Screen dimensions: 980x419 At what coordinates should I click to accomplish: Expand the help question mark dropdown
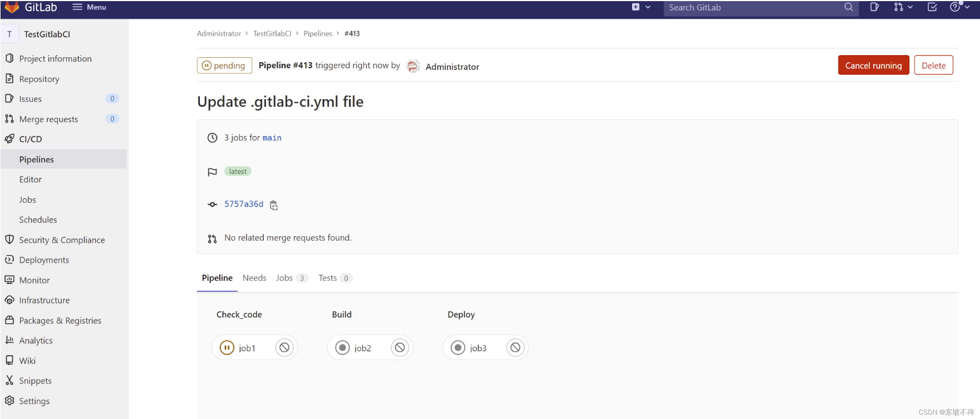click(960, 7)
